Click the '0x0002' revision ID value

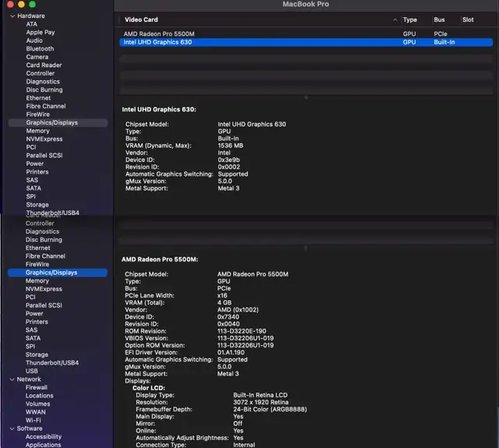[x=228, y=167]
